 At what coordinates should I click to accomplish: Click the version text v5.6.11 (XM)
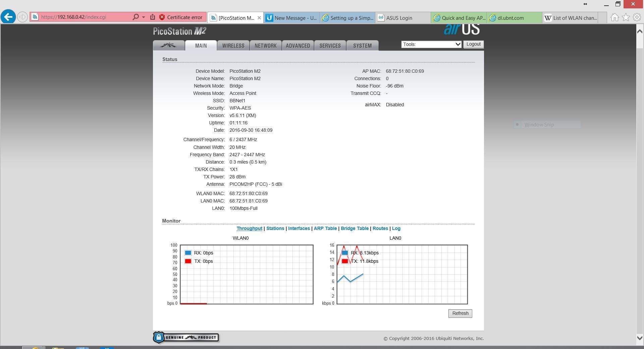pyautogui.click(x=243, y=115)
